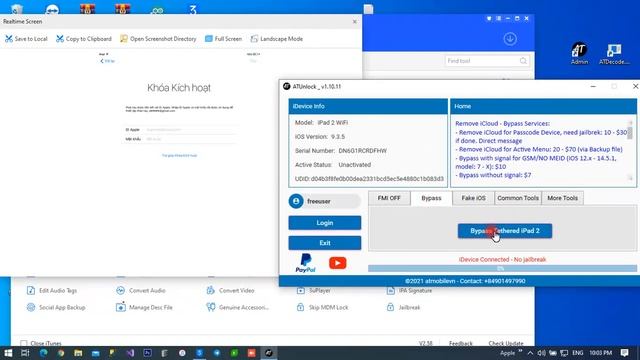Screen dimensions: 640x360
Task: Open Microsoft Edge from the taskbar
Action: click(43, 353)
